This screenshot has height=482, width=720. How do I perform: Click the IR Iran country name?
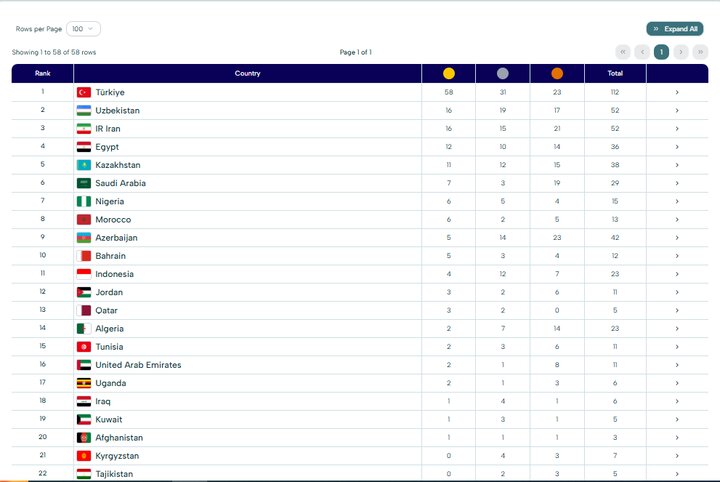pyautogui.click(x=108, y=129)
